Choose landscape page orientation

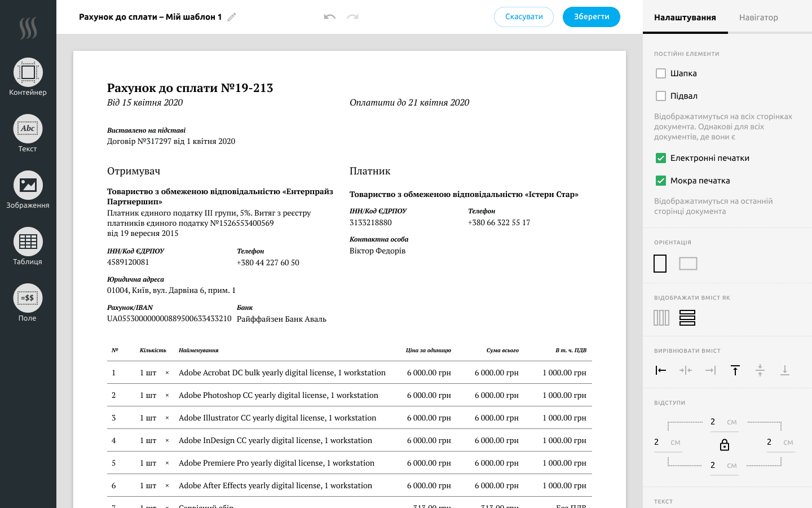click(688, 264)
